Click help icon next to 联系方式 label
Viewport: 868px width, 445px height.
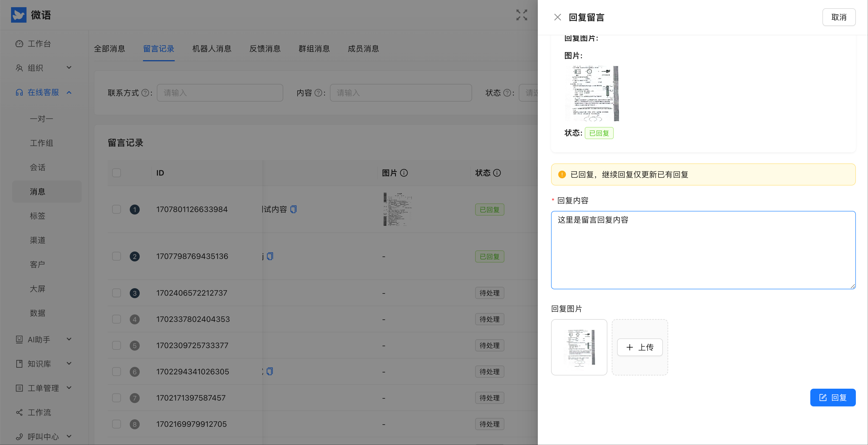tap(145, 93)
